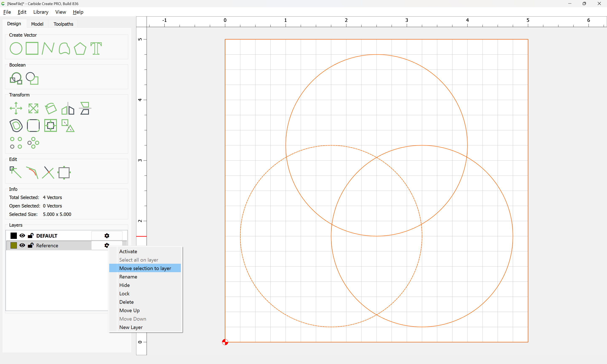Click New Layer in context menu
Viewport: 607px width, 364px height.
pos(131,327)
